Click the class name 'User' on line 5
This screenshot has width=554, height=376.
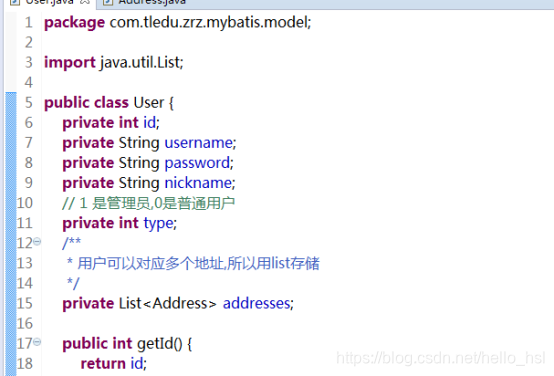point(149,103)
